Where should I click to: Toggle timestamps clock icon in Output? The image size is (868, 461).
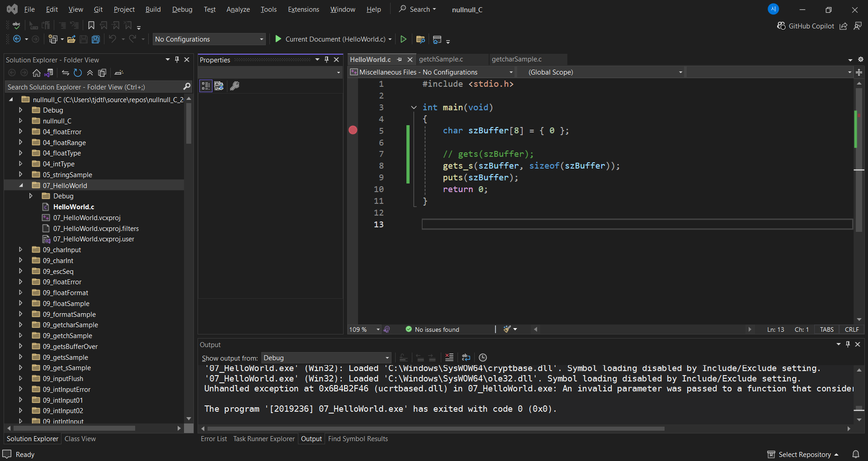[x=483, y=358]
